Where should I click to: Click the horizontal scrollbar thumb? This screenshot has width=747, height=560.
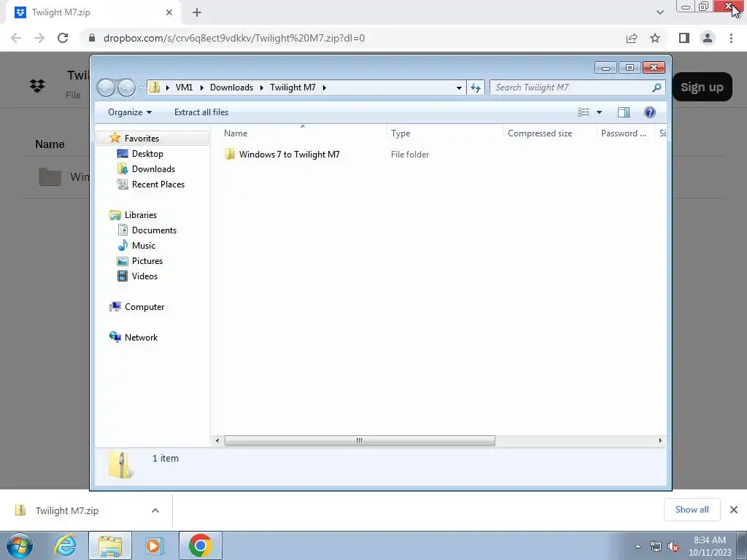360,440
